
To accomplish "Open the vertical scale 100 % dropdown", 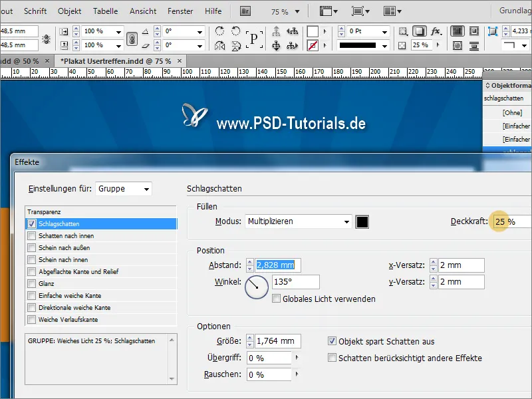I will click(118, 45).
